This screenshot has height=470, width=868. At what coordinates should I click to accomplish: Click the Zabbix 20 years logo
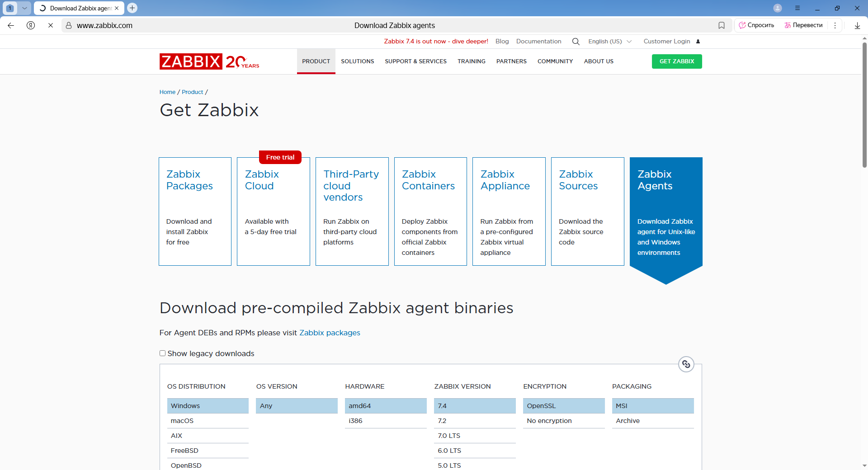[x=209, y=61]
